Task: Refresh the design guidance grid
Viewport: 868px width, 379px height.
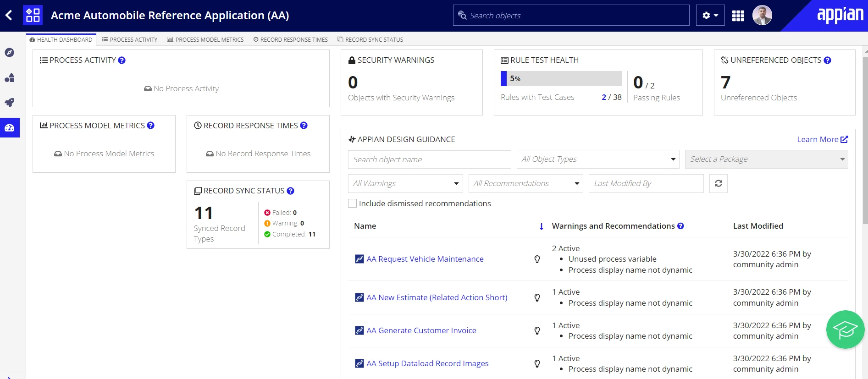Action: pos(719,183)
